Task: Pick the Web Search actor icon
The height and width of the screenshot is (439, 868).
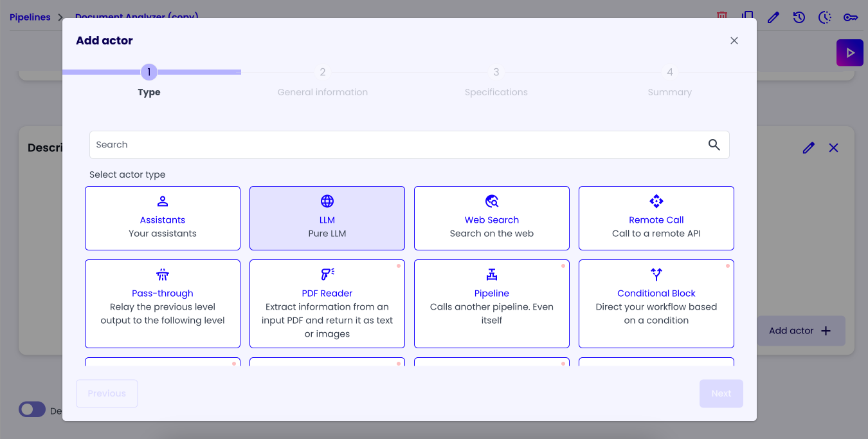Action: click(x=492, y=201)
